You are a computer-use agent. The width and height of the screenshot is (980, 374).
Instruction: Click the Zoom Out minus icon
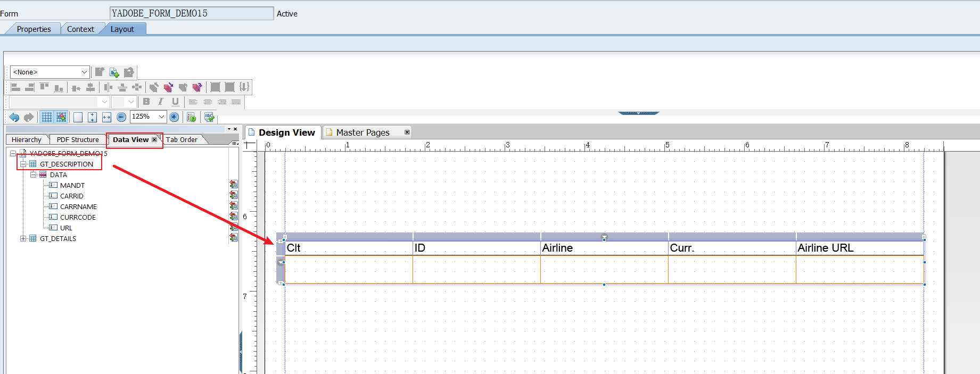point(121,117)
